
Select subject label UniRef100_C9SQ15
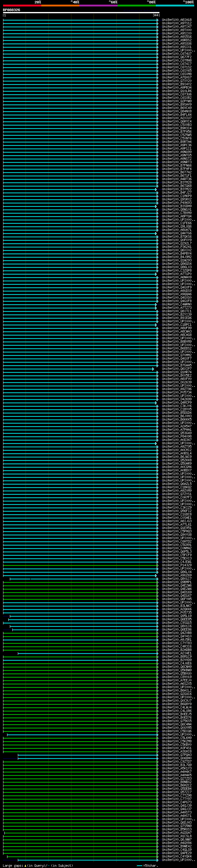(x=176, y=623)
